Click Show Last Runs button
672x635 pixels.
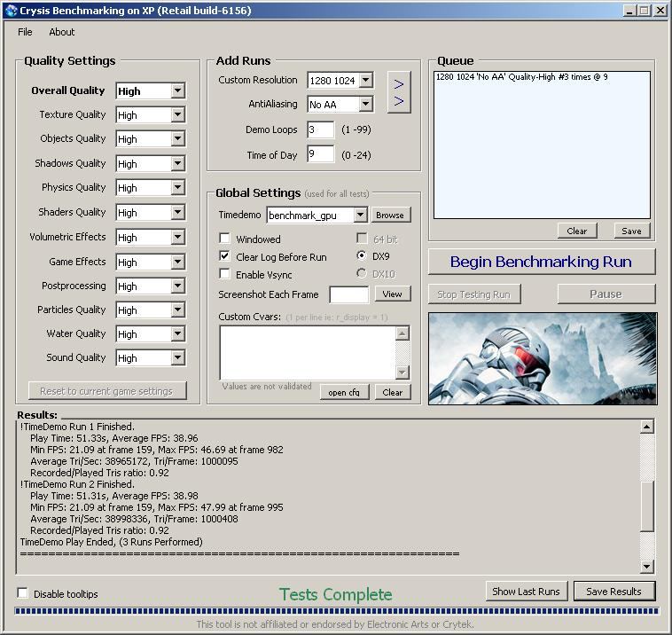(527, 592)
